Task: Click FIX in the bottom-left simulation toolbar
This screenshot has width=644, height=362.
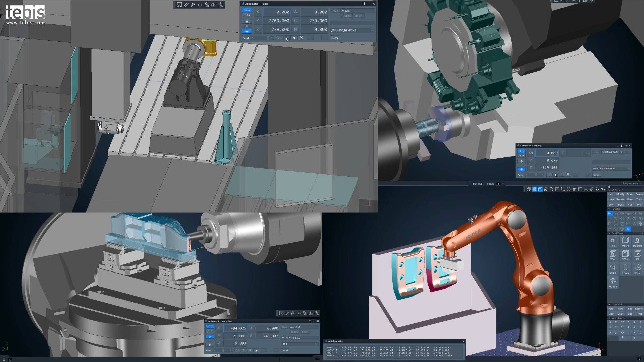Action: click(x=299, y=313)
